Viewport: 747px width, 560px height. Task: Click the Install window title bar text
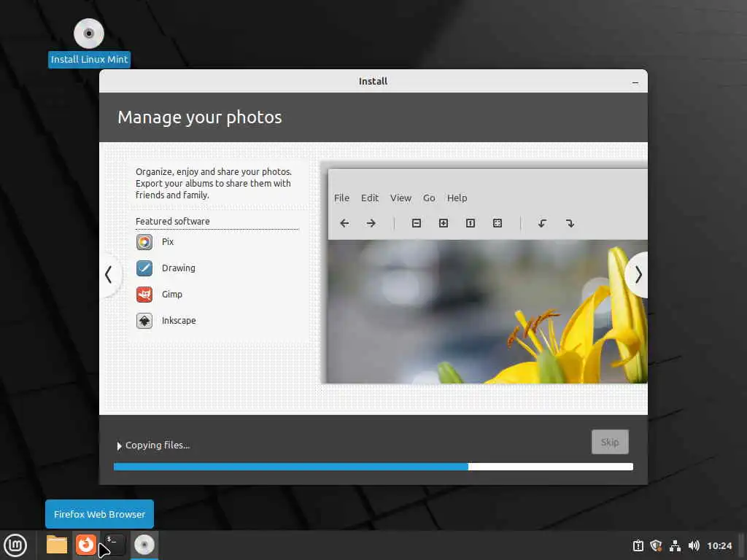[373, 82]
